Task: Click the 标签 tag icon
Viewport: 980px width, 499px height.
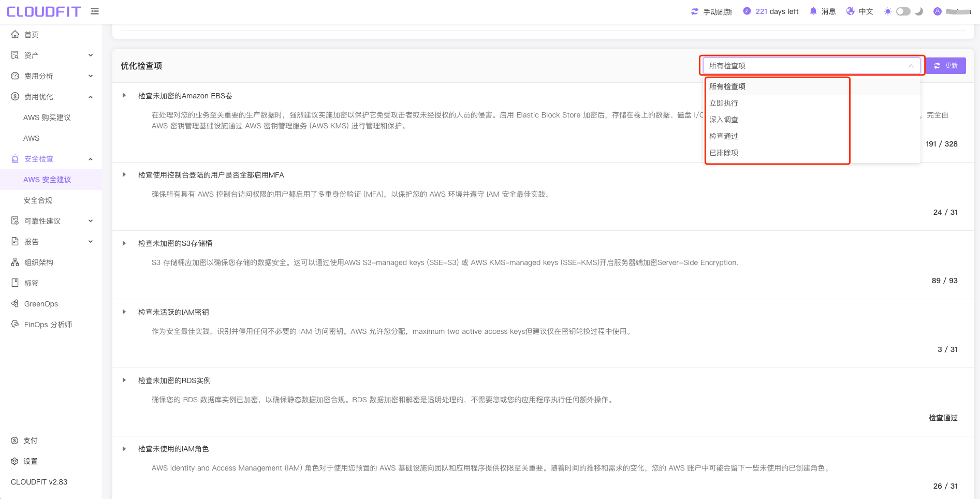Action: pos(15,283)
